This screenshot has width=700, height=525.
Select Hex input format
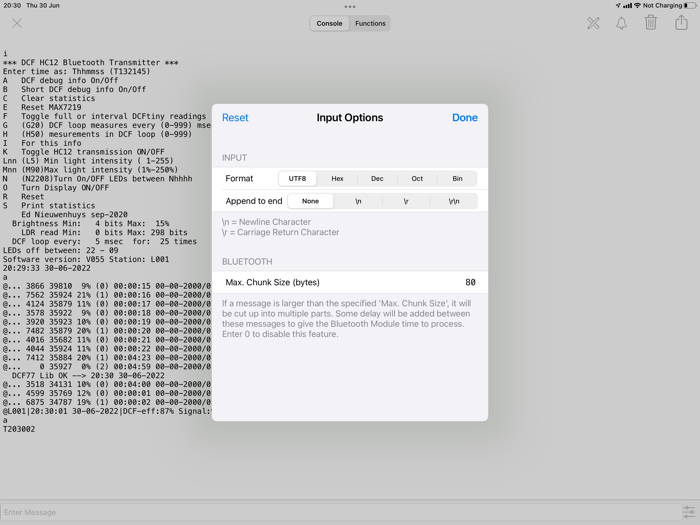(x=338, y=179)
